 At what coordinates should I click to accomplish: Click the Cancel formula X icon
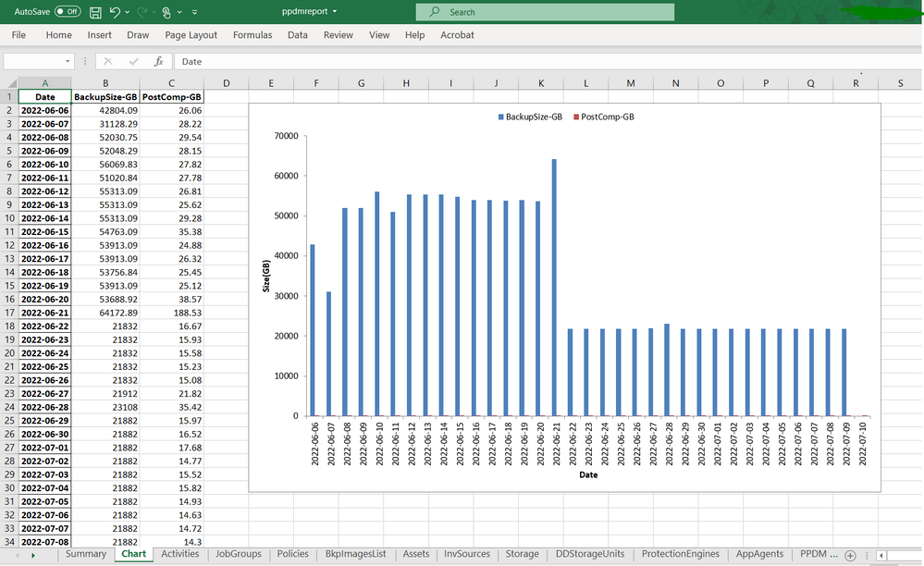point(108,61)
